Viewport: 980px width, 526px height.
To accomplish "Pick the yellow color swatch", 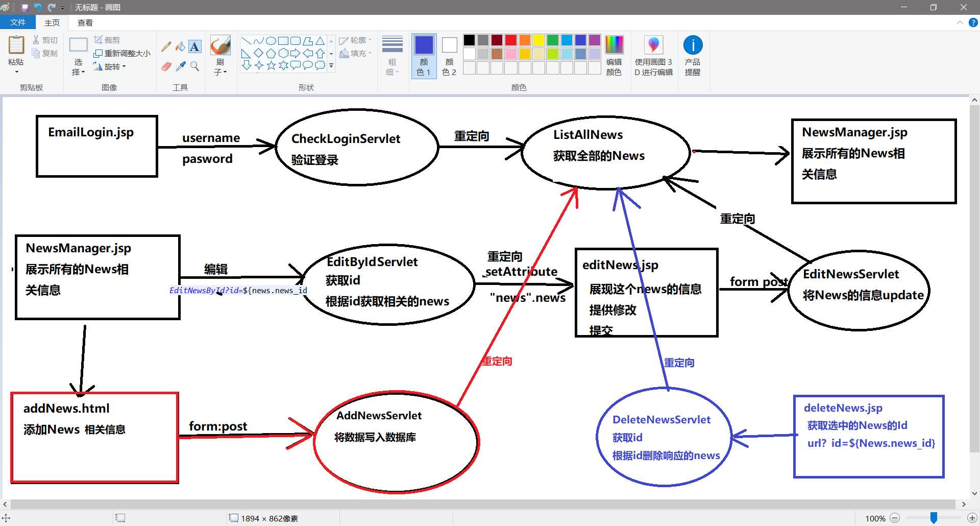I will click(539, 40).
